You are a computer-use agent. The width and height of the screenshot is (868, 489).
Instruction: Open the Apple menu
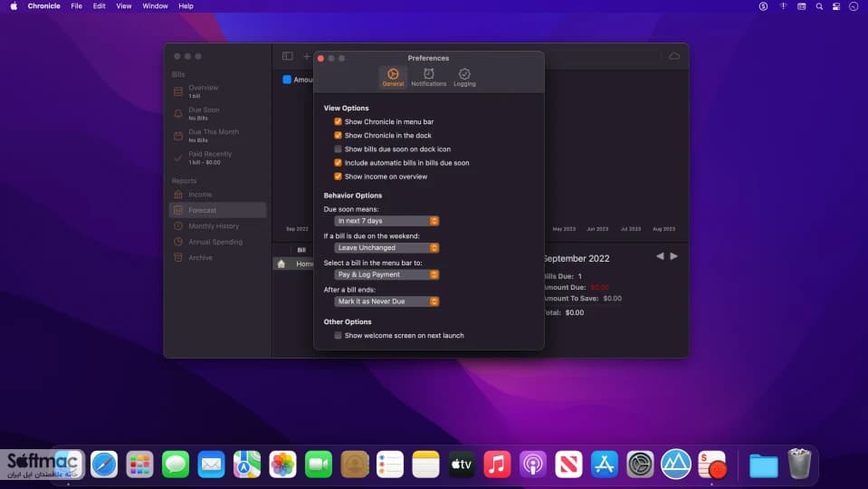click(x=14, y=6)
